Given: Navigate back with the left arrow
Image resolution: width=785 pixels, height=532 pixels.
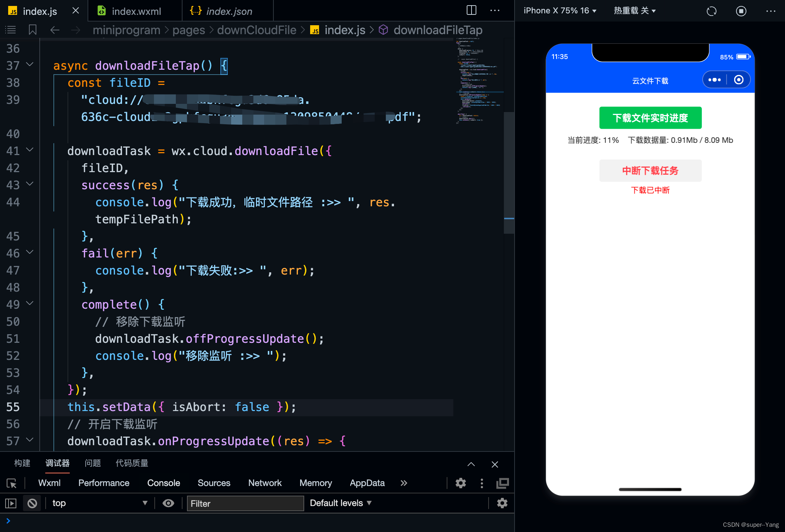Looking at the screenshot, I should point(55,30).
